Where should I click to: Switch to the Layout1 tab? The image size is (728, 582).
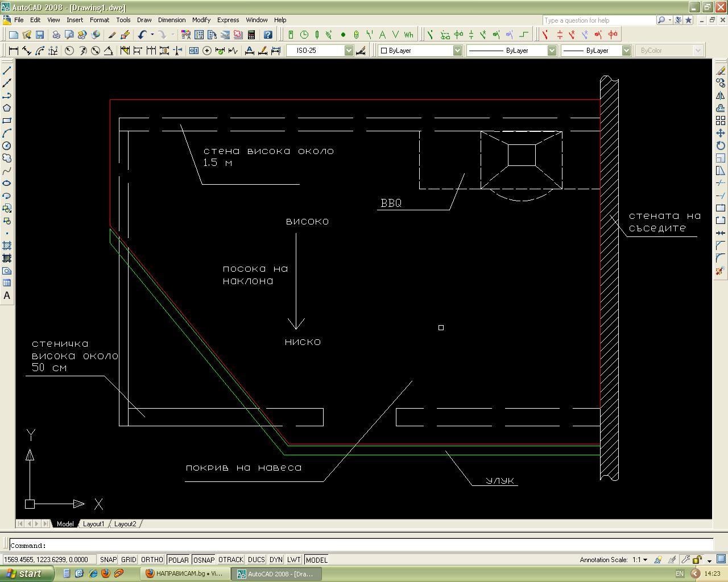pyautogui.click(x=93, y=524)
